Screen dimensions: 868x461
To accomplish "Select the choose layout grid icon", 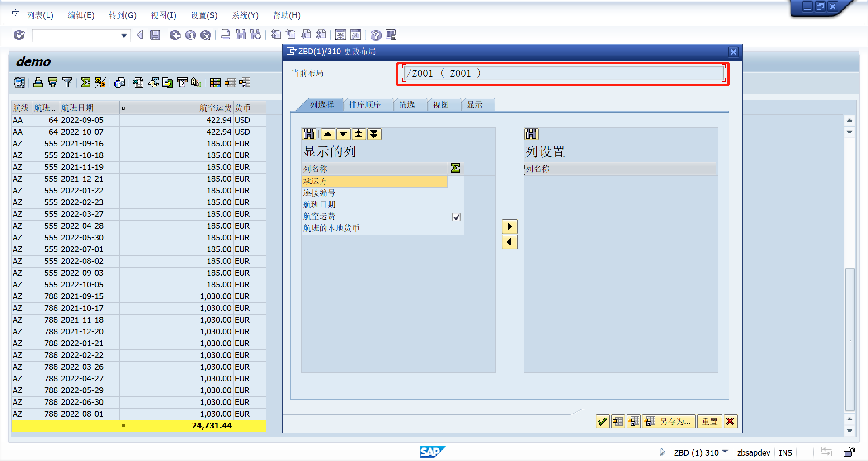I will (216, 83).
